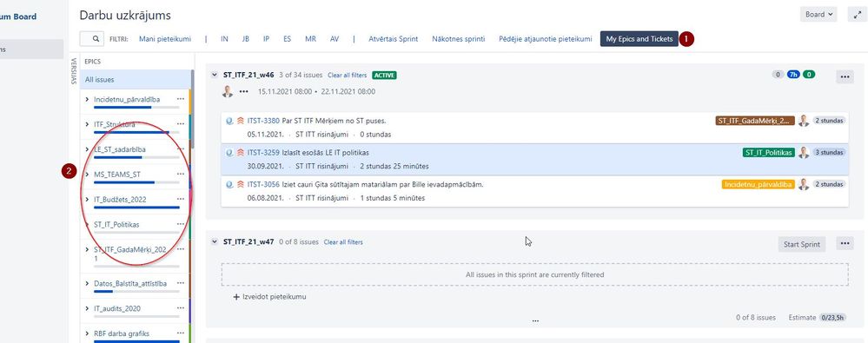This screenshot has width=868, height=343.
Task: Clear all filters for sprint ST_ITF_21_w46
Action: click(x=347, y=76)
